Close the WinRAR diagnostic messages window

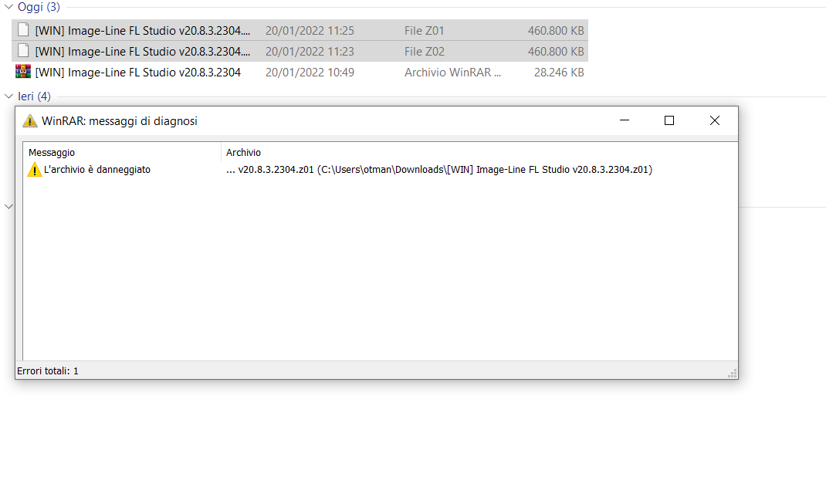[x=714, y=120]
